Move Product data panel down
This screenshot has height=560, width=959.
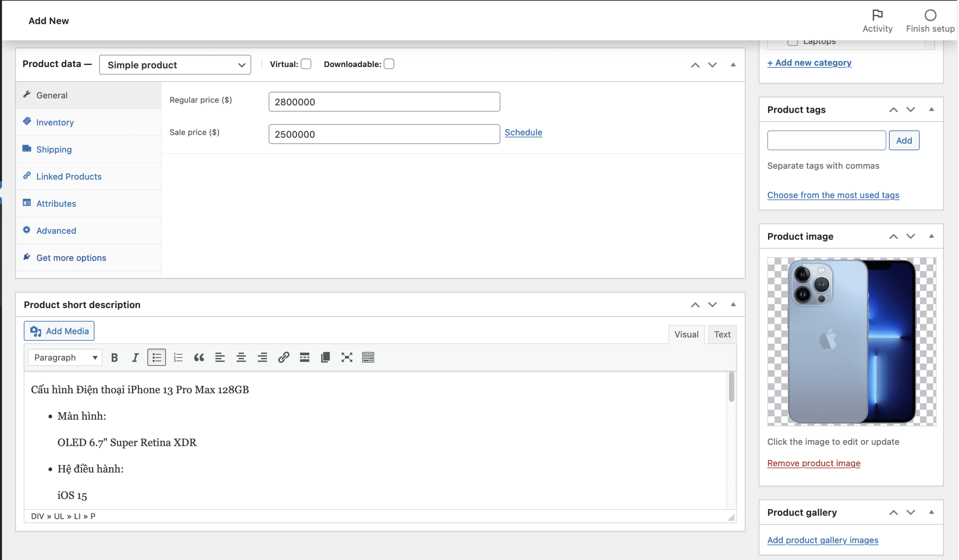[x=713, y=65]
